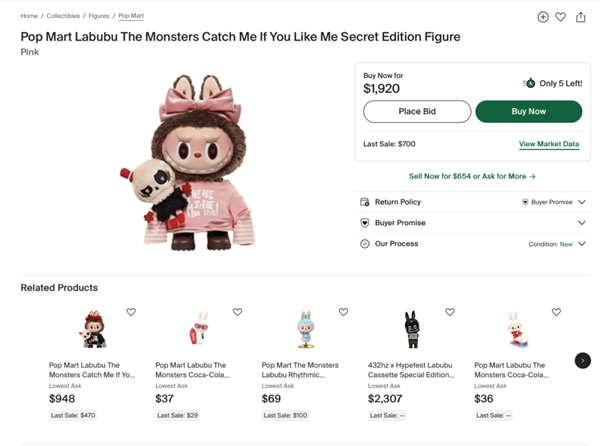This screenshot has width=600, height=446.
Task: Expand the Return Policy section
Action: (x=581, y=202)
